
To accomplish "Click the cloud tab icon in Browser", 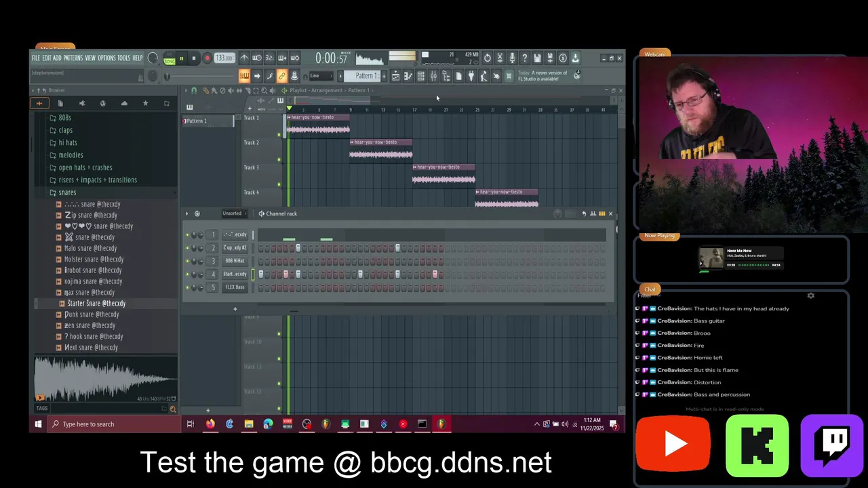I will [124, 103].
